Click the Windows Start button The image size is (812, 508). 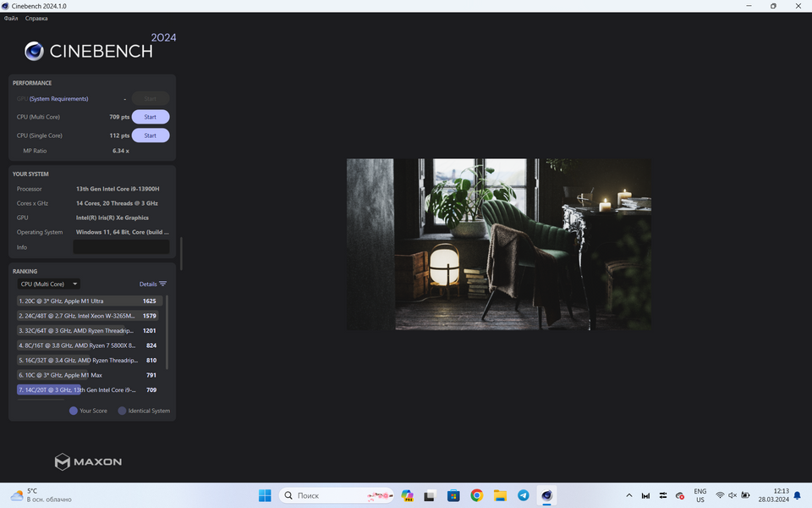pos(265,495)
